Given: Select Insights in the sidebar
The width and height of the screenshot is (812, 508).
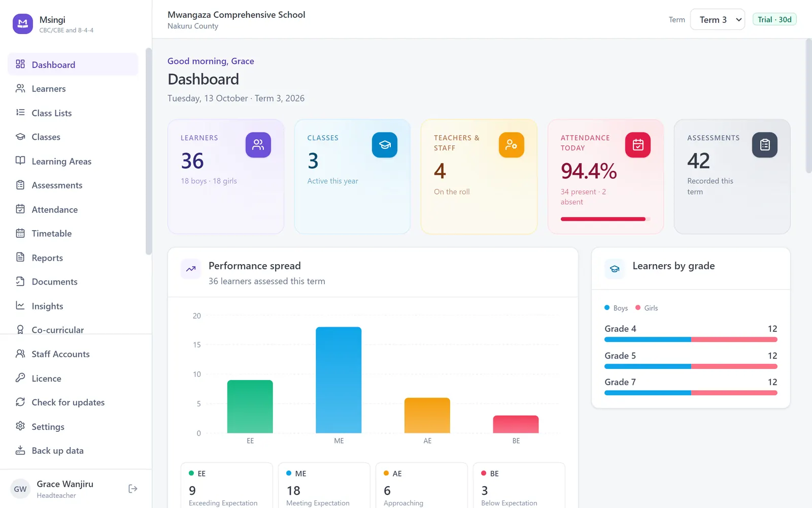Looking at the screenshot, I should [x=73, y=306].
